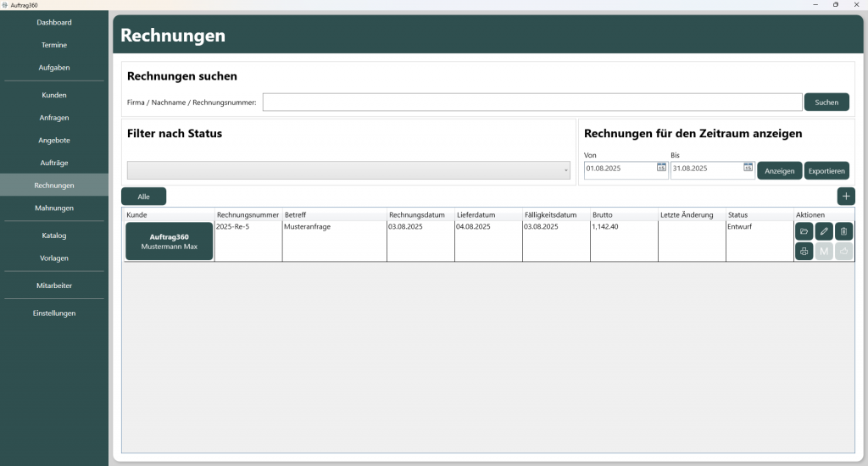Screen dimensions: 868x466
Task: Edit invoice 2025-Re-5 with pencil icon
Action: (x=824, y=231)
